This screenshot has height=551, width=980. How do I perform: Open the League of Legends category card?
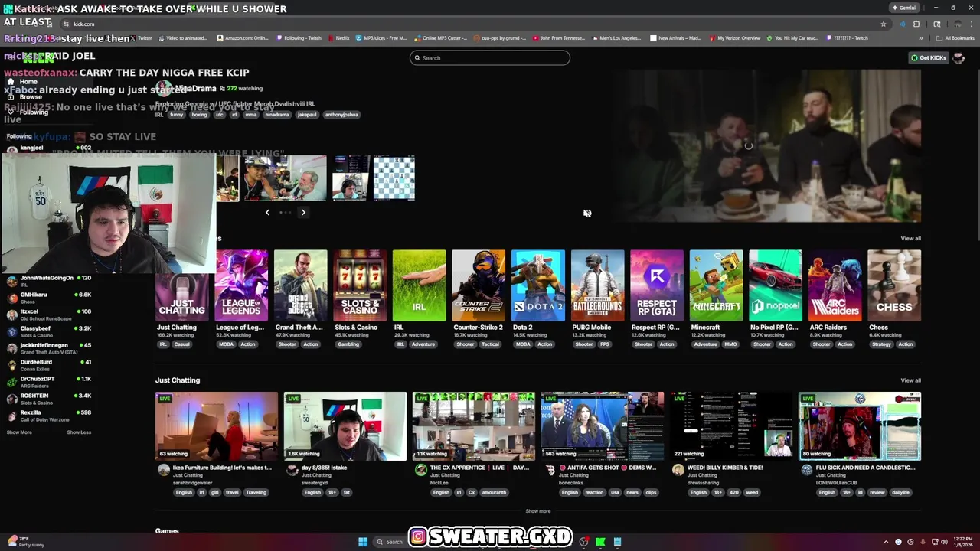(x=241, y=285)
